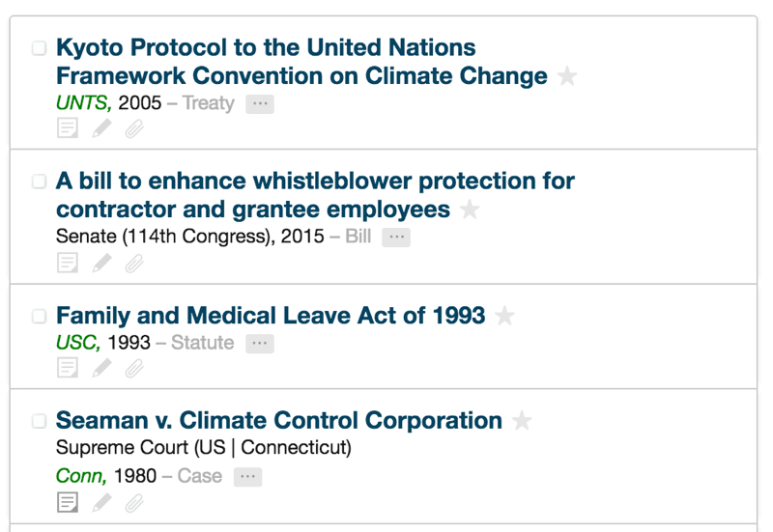Open the Seaman v. Climate Control Corporation title
The image size is (773, 532).
coord(279,421)
